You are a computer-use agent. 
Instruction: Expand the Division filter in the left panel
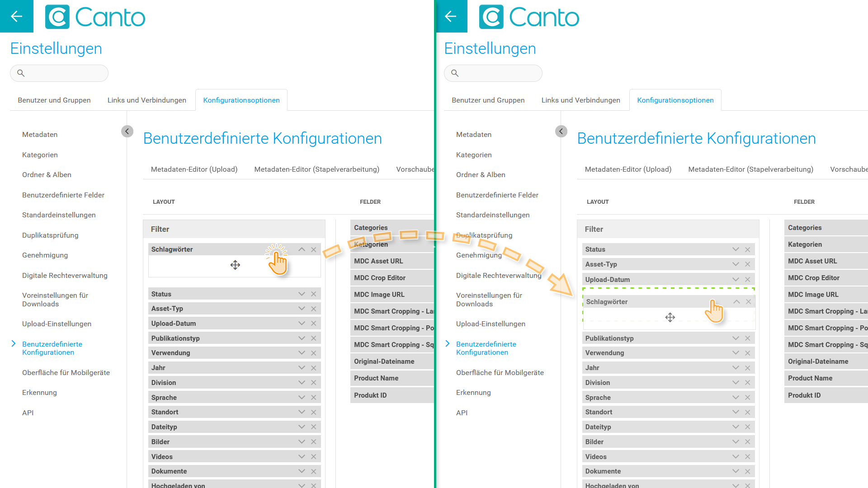302,383
